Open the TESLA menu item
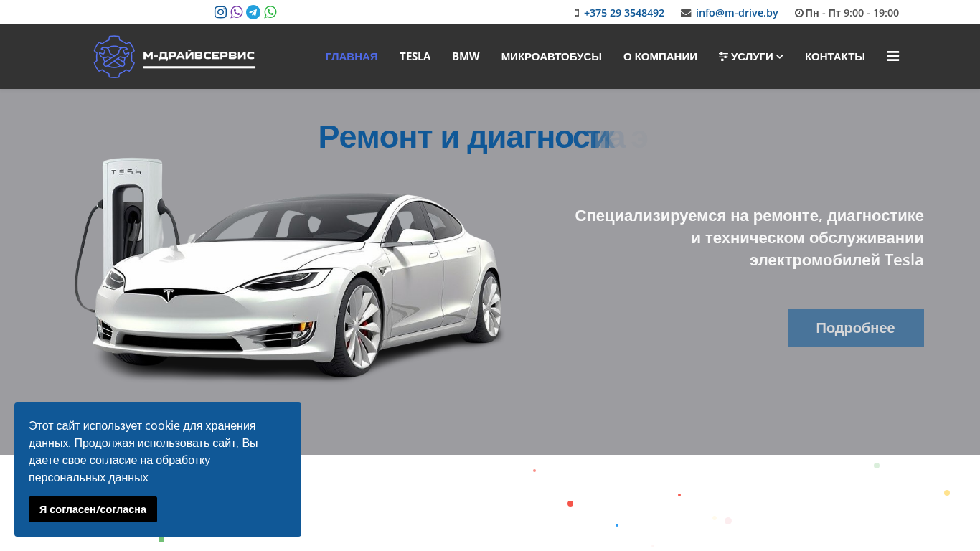Screen dimensions: 980x551 point(415,57)
